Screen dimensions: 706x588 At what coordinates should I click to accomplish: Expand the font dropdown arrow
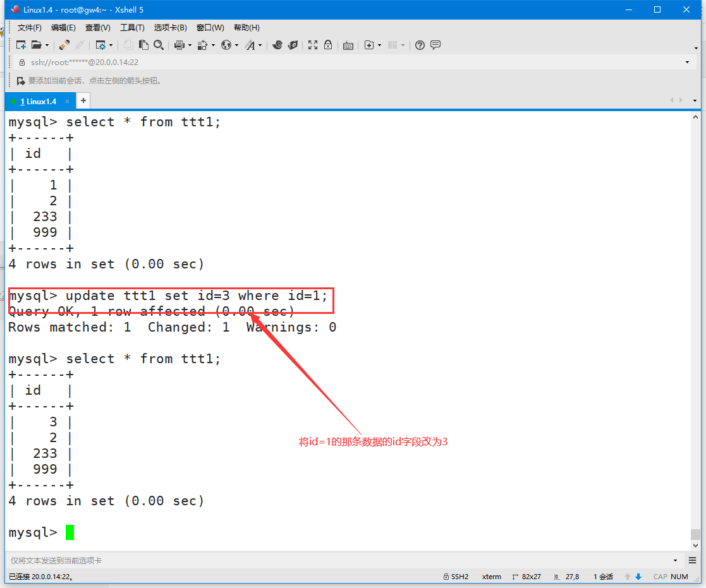coord(260,45)
